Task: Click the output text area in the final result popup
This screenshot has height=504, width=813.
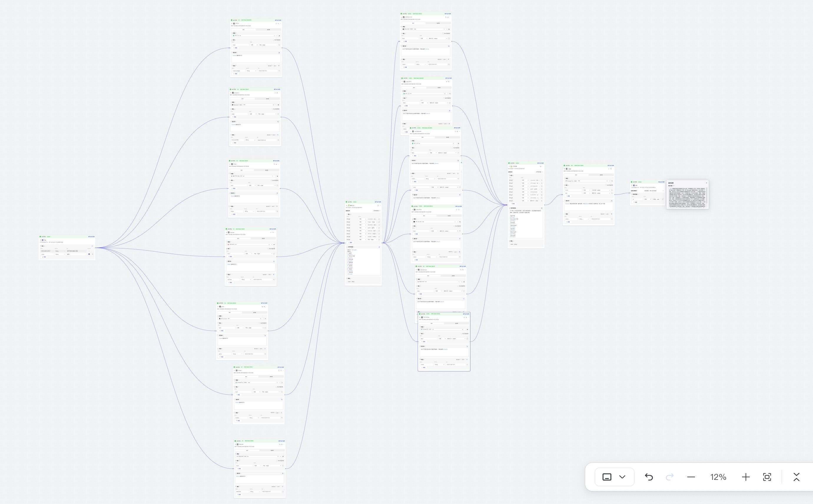Action: click(x=687, y=197)
